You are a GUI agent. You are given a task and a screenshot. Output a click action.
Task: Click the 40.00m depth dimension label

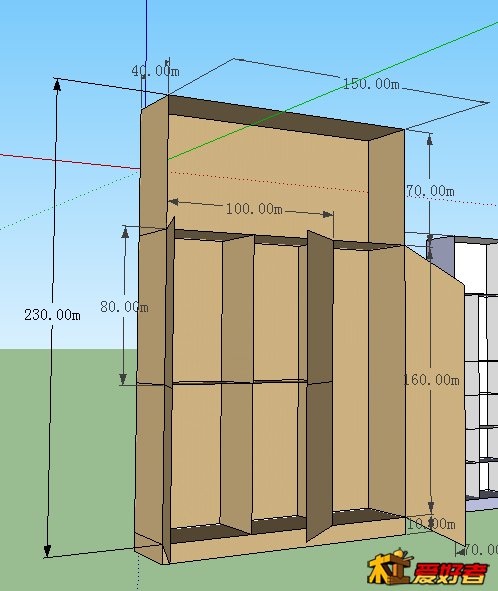pyautogui.click(x=155, y=70)
